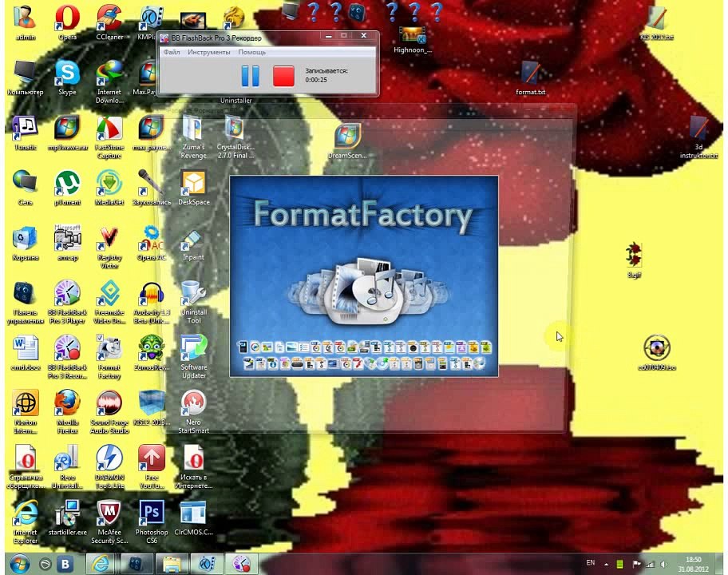
Task: Select the Корзина recycle bin icon
Action: coord(26,244)
